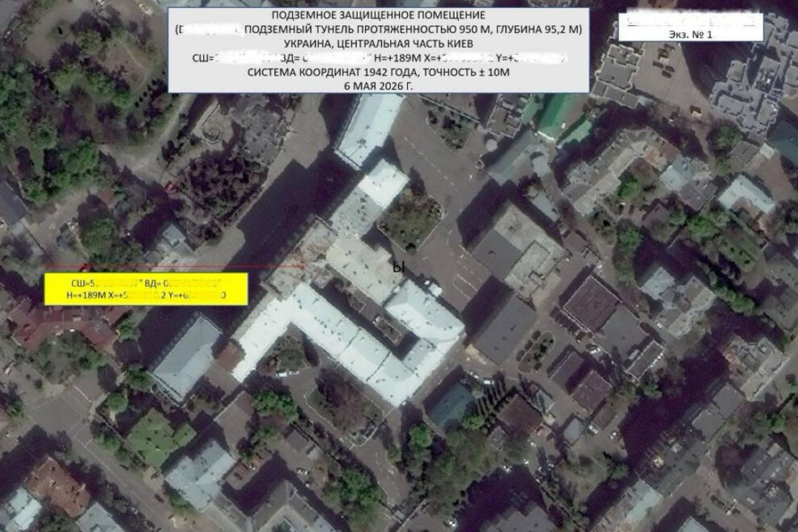Click the title "ПОДЗЕМНОЕ ЗАЩИЩЕННОЕ ПОМЕЩЕНИЕ"

(x=378, y=15)
